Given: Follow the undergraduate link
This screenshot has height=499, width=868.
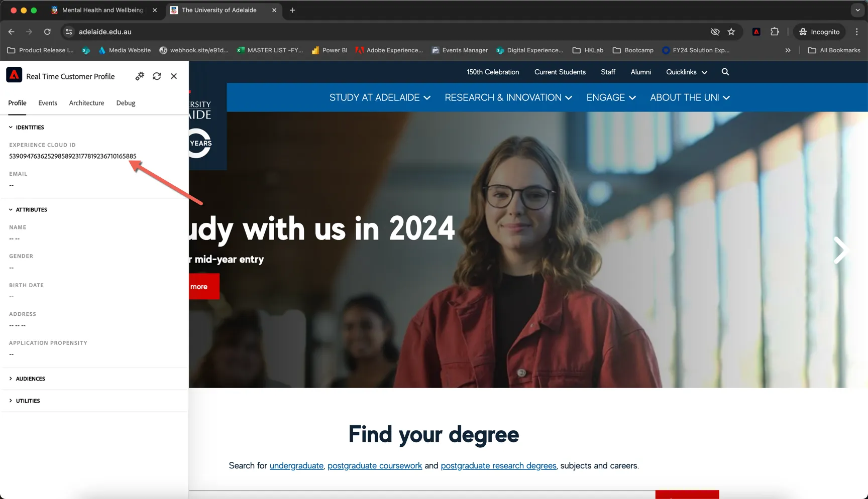Looking at the screenshot, I should pyautogui.click(x=296, y=466).
